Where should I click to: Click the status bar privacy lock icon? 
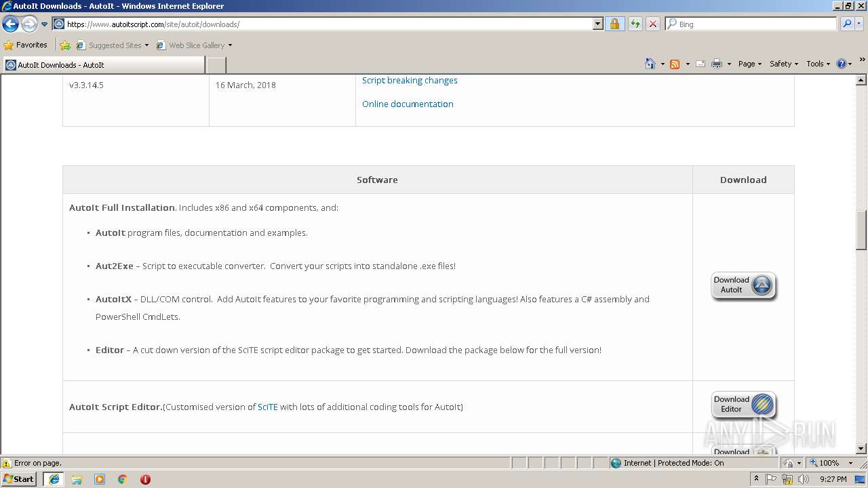tap(790, 463)
